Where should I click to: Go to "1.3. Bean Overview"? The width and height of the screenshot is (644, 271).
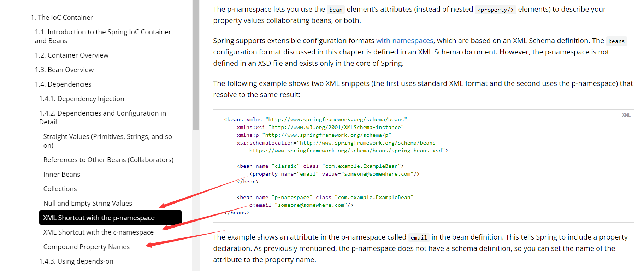64,70
